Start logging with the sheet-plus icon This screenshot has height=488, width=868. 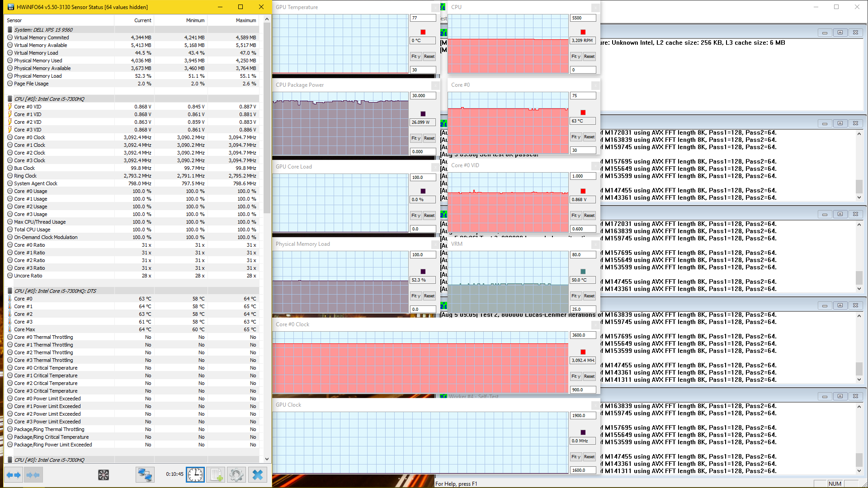(x=216, y=475)
